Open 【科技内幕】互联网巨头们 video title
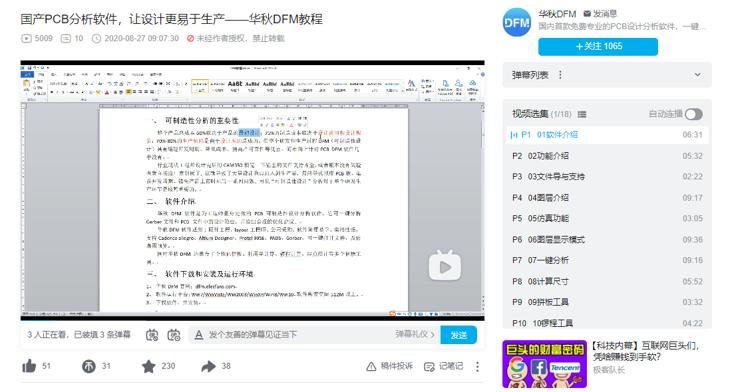This screenshot has width=748, height=392. [x=646, y=351]
